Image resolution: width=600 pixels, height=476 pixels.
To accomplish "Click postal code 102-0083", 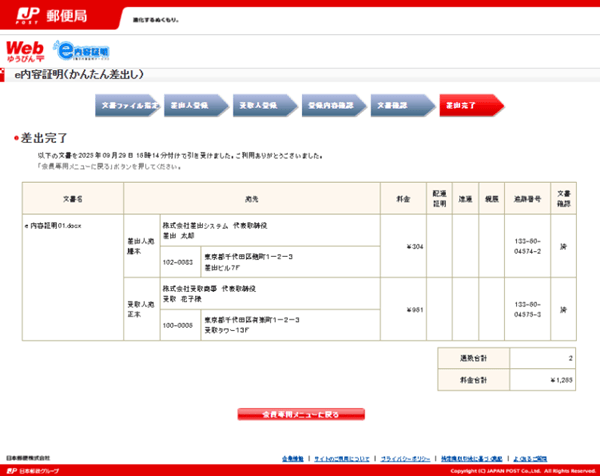I will [178, 262].
